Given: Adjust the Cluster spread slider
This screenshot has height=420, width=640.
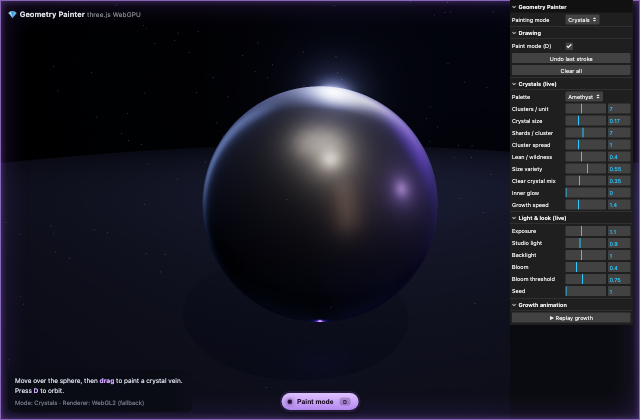Looking at the screenshot, I should coord(585,145).
